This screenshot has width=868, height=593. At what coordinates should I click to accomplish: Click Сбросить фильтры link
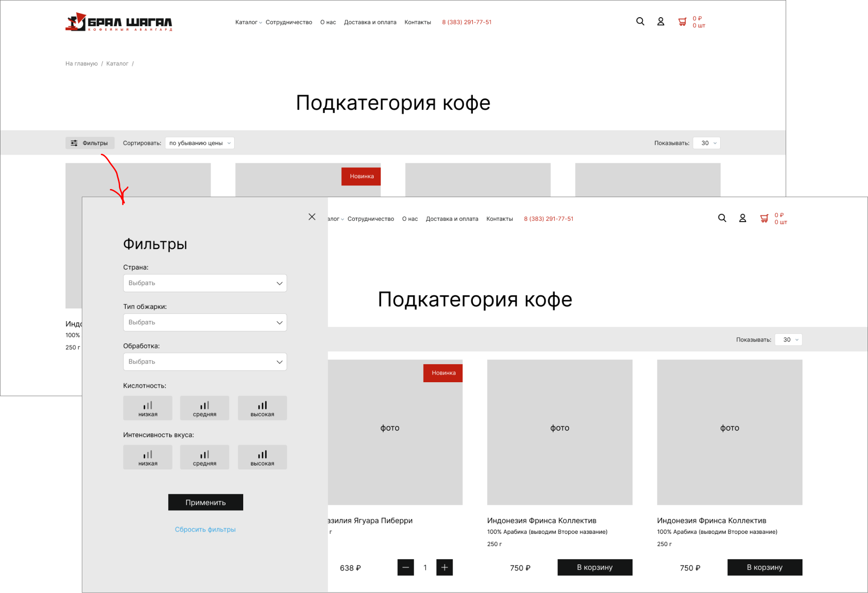coord(205,529)
